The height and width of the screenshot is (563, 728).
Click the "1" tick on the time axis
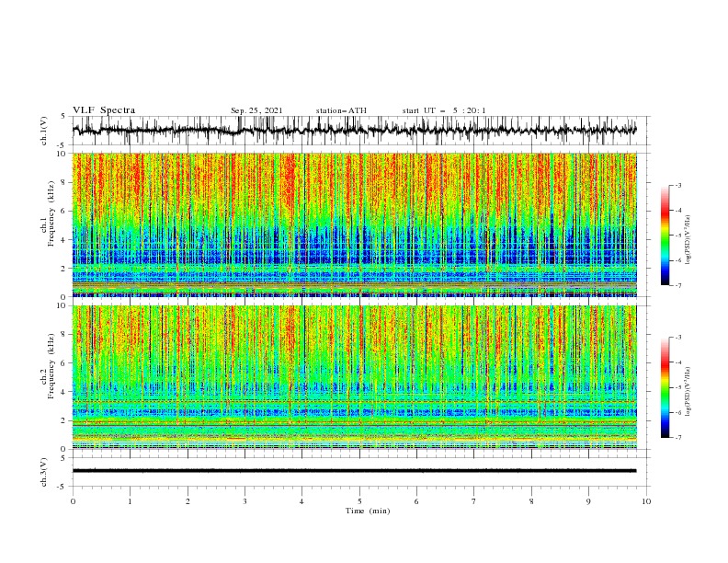click(x=130, y=501)
